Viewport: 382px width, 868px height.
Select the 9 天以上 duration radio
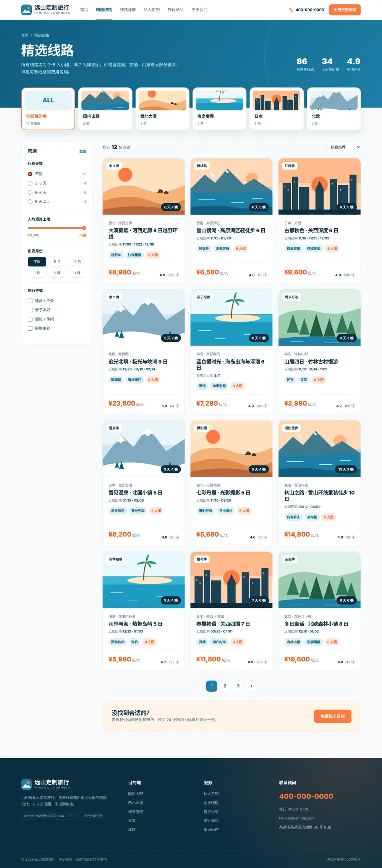(30, 202)
